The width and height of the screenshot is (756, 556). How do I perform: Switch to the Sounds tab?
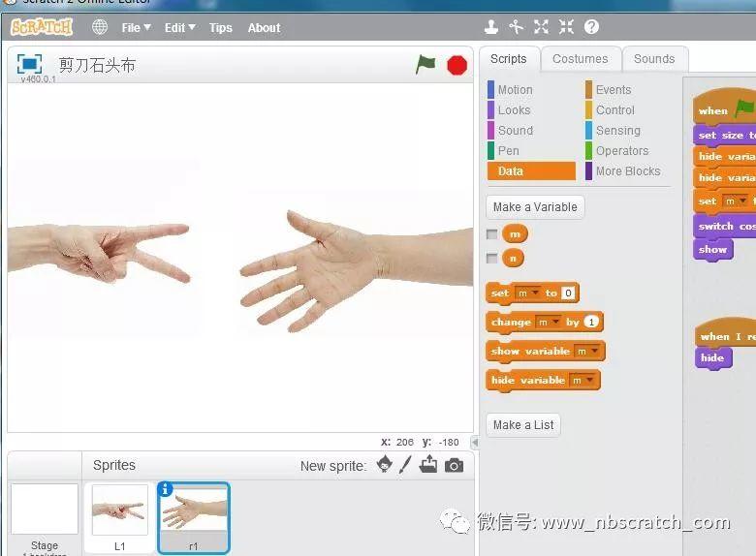pos(654,59)
